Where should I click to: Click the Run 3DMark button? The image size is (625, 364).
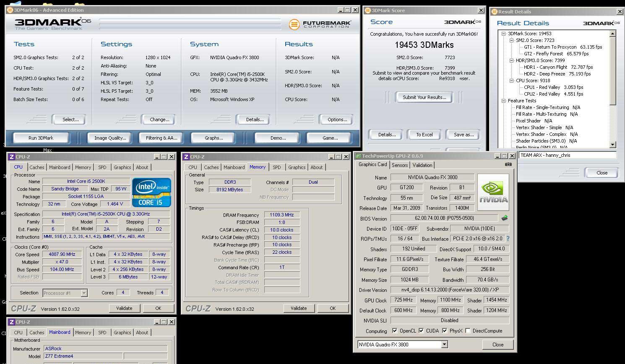point(41,138)
